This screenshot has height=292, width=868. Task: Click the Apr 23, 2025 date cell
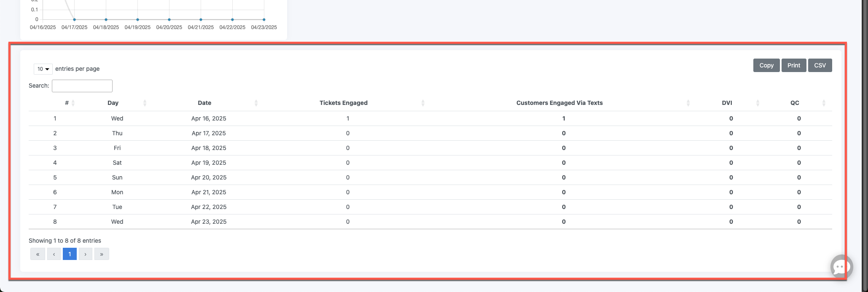coord(209,222)
